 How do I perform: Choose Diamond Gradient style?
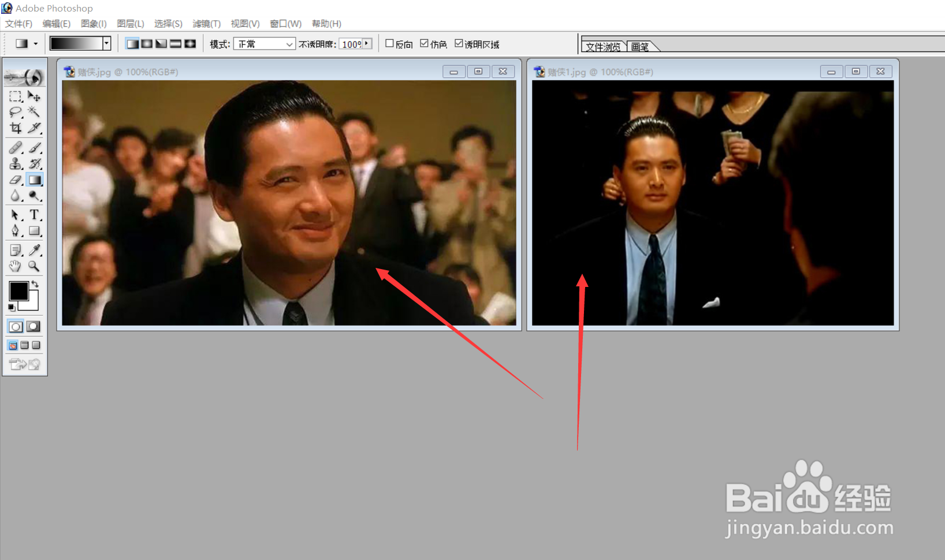click(190, 44)
